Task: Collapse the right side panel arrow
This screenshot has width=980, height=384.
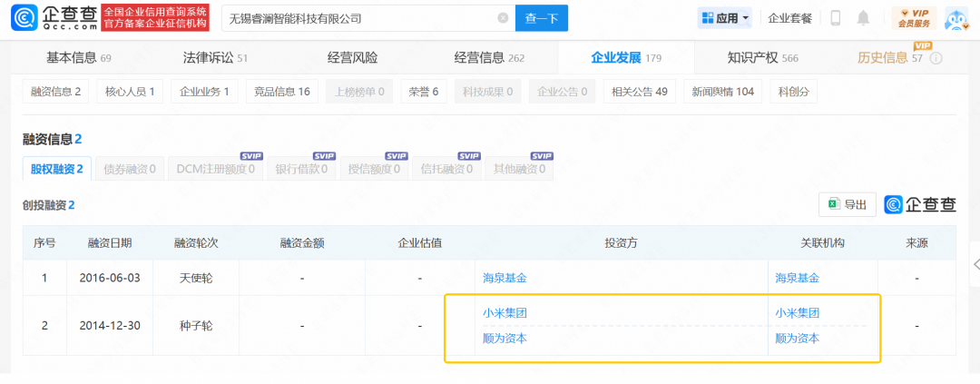Action: [x=975, y=264]
